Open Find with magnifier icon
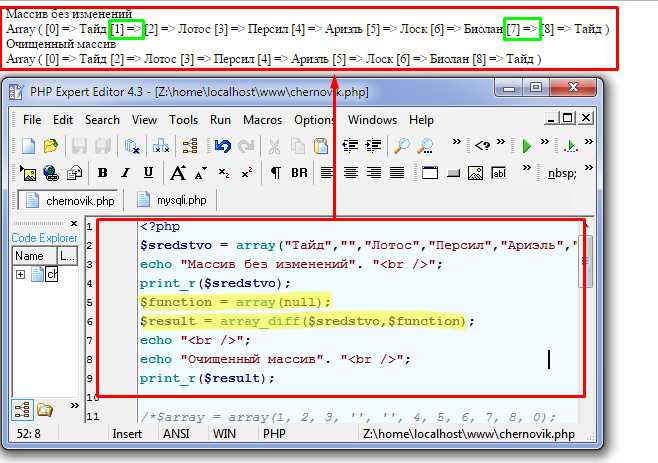The height and width of the screenshot is (463, 658). [x=402, y=146]
